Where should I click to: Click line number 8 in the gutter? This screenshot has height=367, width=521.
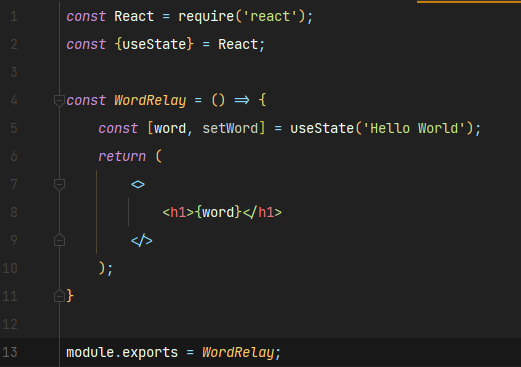[14, 212]
